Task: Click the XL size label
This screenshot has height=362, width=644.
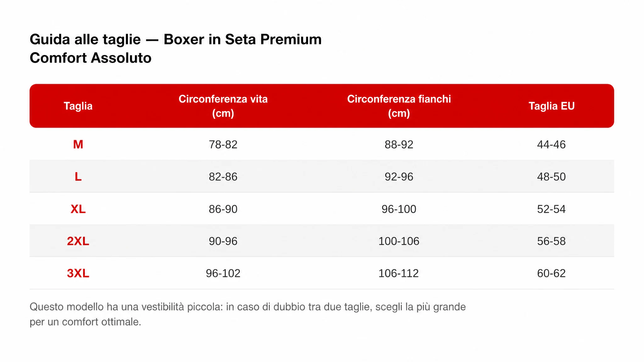Action: [x=78, y=209]
